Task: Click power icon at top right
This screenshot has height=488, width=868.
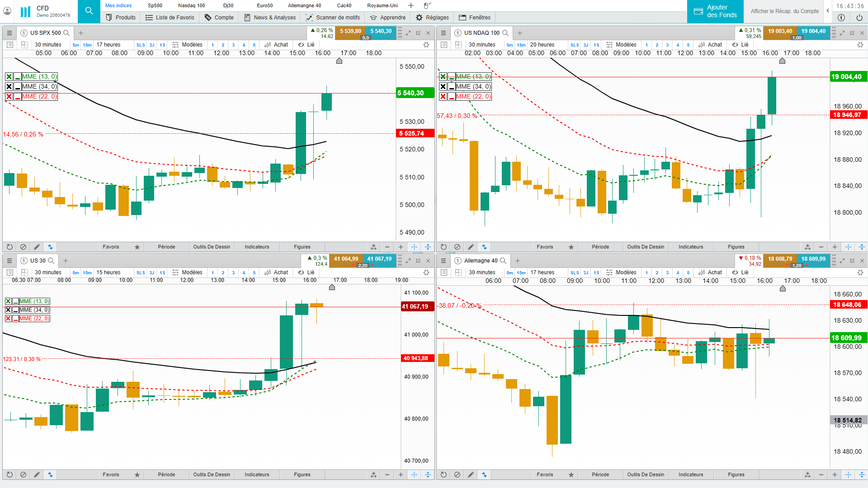Action: point(859,18)
